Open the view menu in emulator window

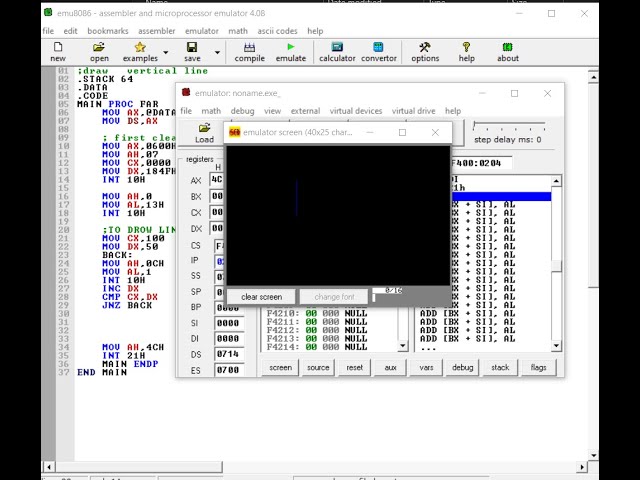coord(272,111)
